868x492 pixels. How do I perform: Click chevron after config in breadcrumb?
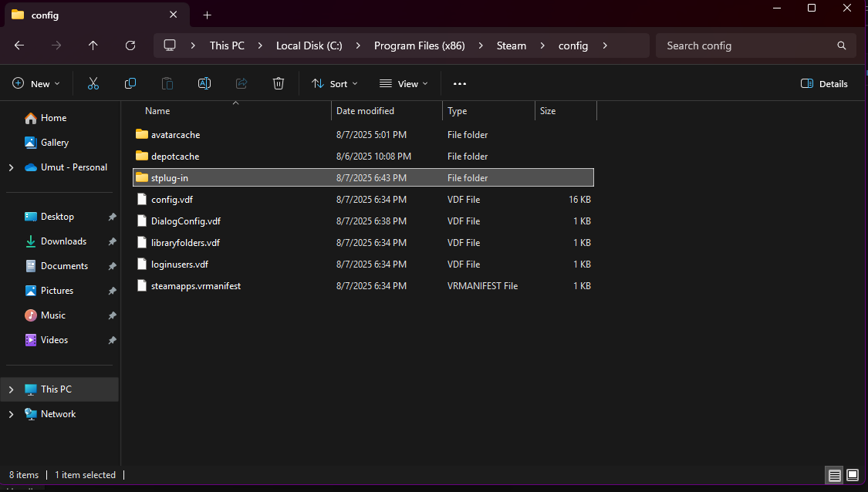pyautogui.click(x=605, y=45)
